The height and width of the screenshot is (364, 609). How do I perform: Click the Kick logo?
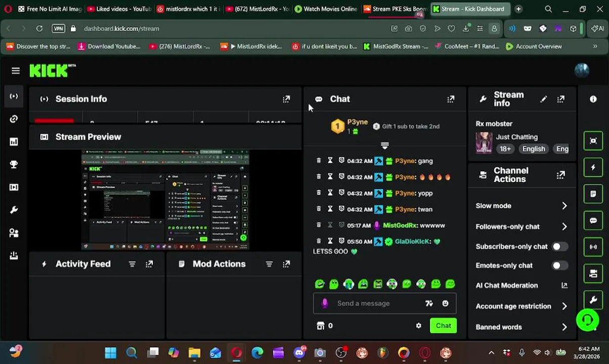(53, 71)
